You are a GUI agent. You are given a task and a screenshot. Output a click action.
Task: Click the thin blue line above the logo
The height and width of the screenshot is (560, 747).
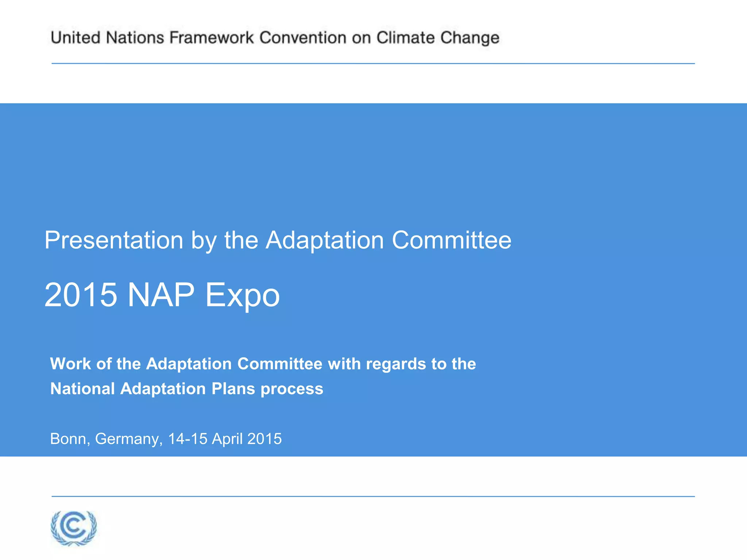pos(373,496)
